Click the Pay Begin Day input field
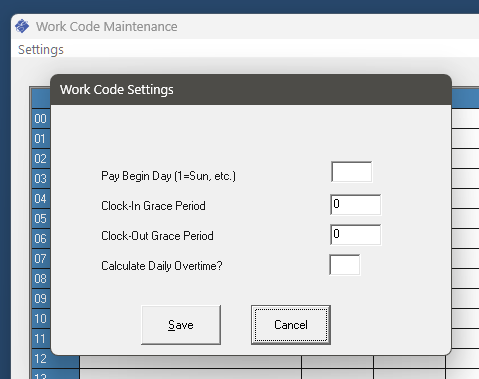479x379 pixels. (352, 172)
